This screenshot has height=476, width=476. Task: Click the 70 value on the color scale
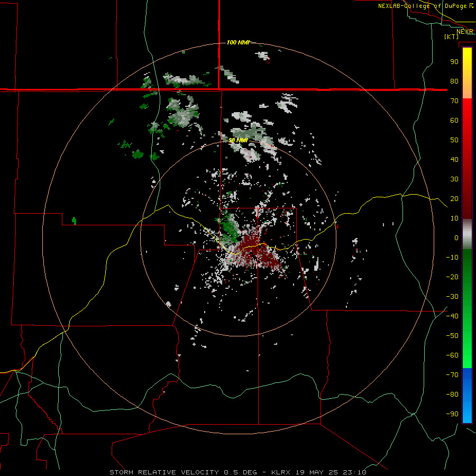click(454, 101)
